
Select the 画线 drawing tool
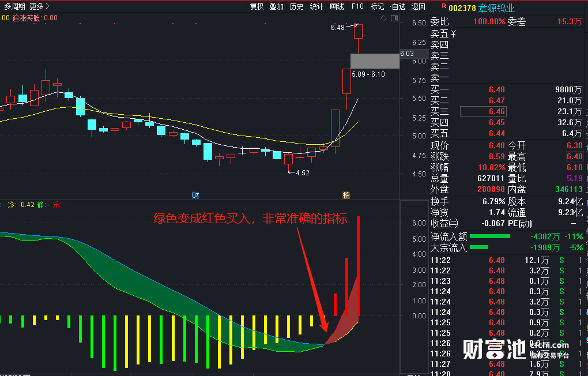(x=337, y=6)
